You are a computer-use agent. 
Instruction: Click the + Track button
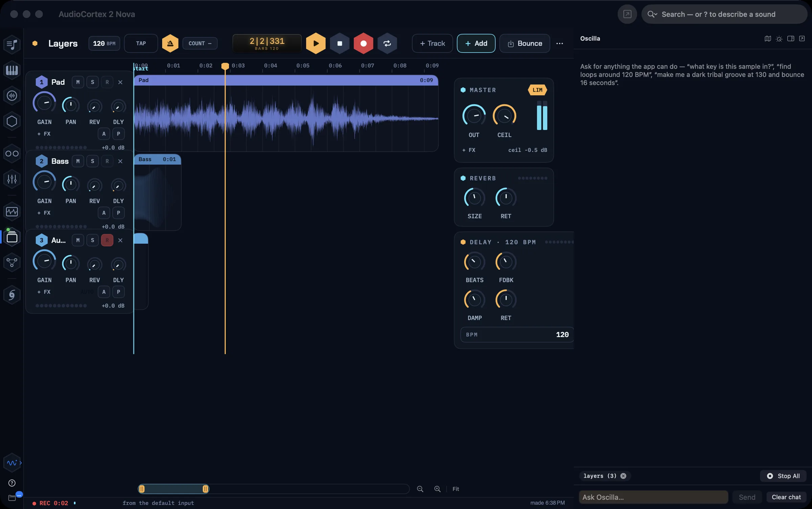click(432, 43)
